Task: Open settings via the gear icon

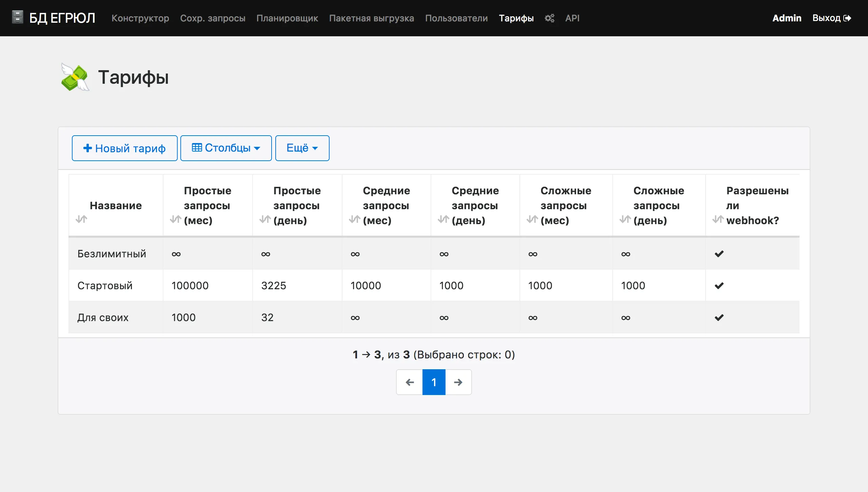Action: pyautogui.click(x=550, y=18)
